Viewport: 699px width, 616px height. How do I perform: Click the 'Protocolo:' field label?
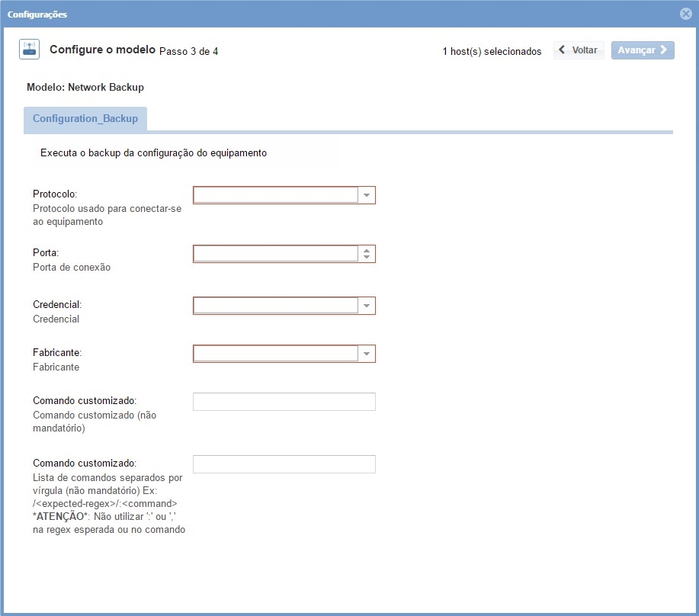point(55,194)
